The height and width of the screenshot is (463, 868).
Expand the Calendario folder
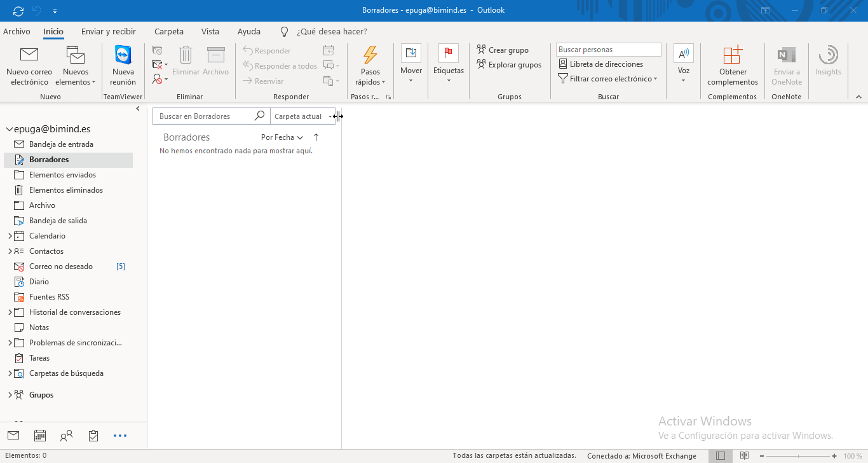tap(10, 236)
